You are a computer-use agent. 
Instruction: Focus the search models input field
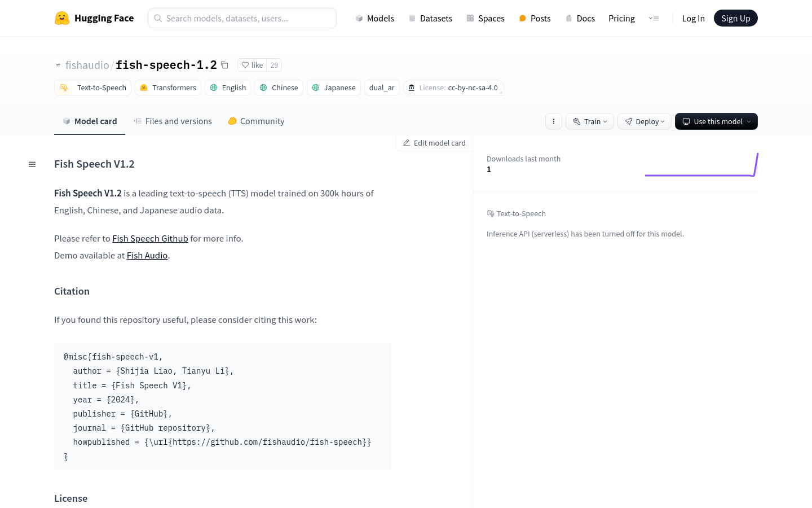point(242,18)
